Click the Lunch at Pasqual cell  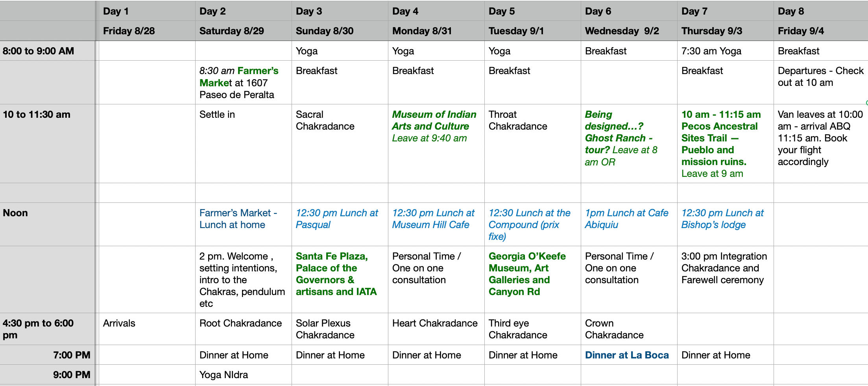(340, 224)
